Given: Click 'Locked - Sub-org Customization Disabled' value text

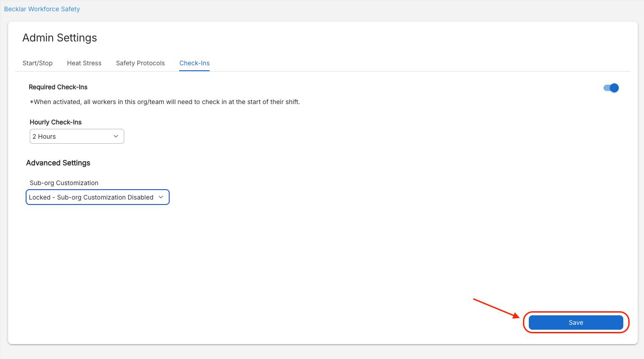Looking at the screenshot, I should [x=91, y=197].
